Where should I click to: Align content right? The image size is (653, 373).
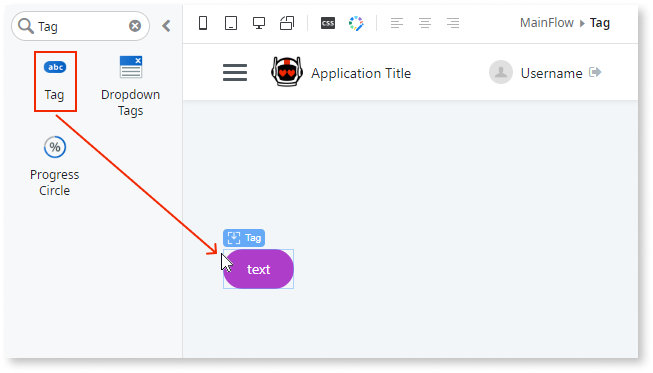453,23
